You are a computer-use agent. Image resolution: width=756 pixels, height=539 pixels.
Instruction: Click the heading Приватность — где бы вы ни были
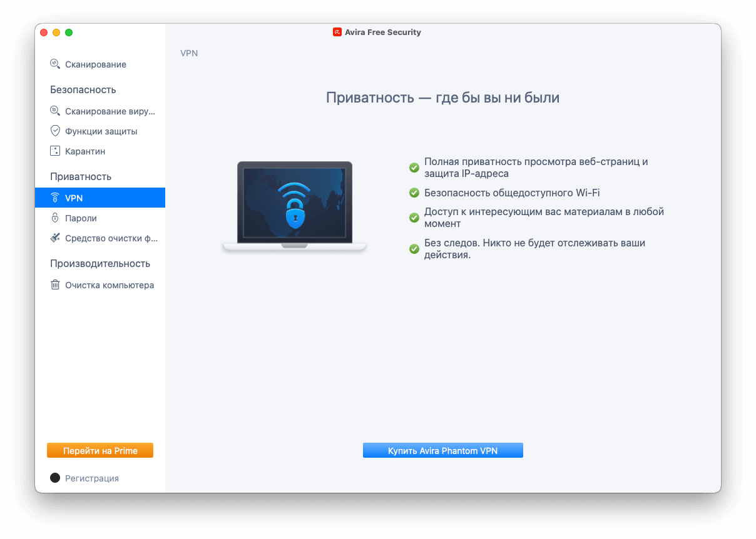coord(442,98)
